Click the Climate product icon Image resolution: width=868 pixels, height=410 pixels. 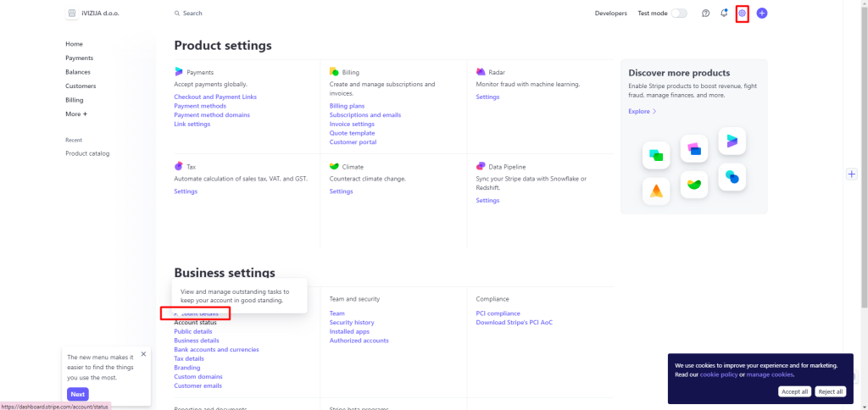pos(334,166)
